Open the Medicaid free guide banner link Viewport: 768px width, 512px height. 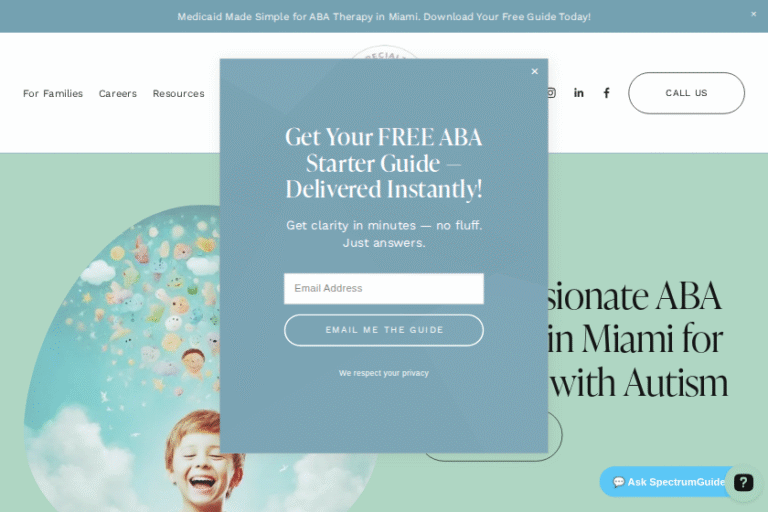tap(384, 17)
